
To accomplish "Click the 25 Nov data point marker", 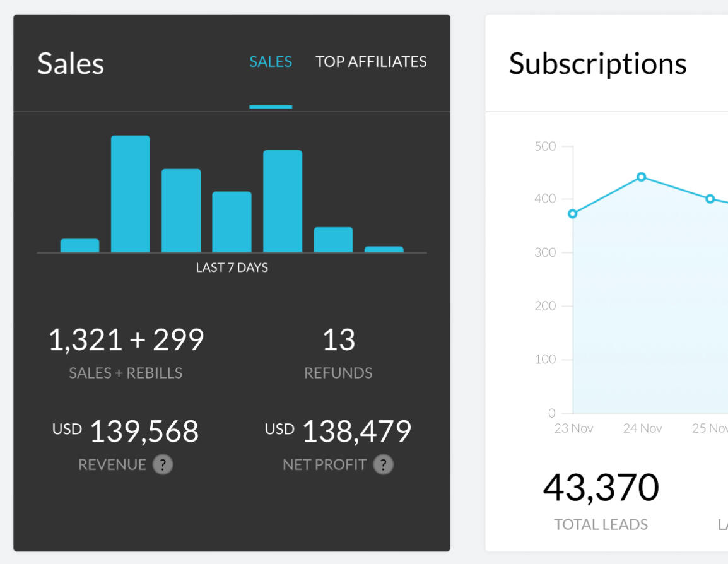I will [710, 199].
